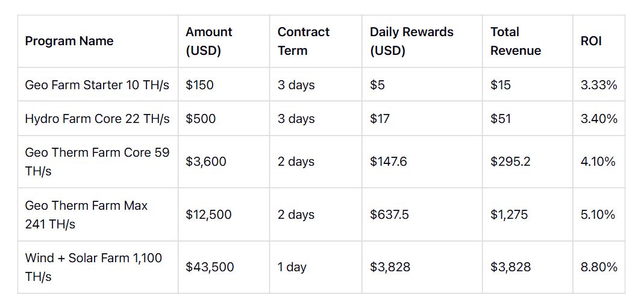The width and height of the screenshot is (644, 302).
Task: Select the Geo Farm Starter 10 TH/s cell
Action: (x=97, y=85)
